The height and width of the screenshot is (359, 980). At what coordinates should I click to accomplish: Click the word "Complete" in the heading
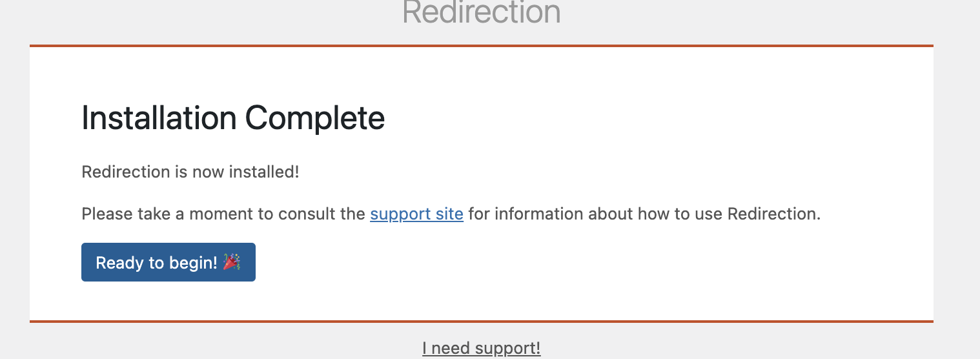pos(315,118)
